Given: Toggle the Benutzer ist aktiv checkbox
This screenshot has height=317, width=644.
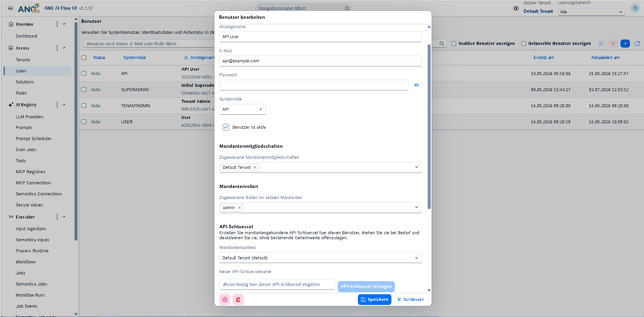Looking at the screenshot, I should [226, 127].
